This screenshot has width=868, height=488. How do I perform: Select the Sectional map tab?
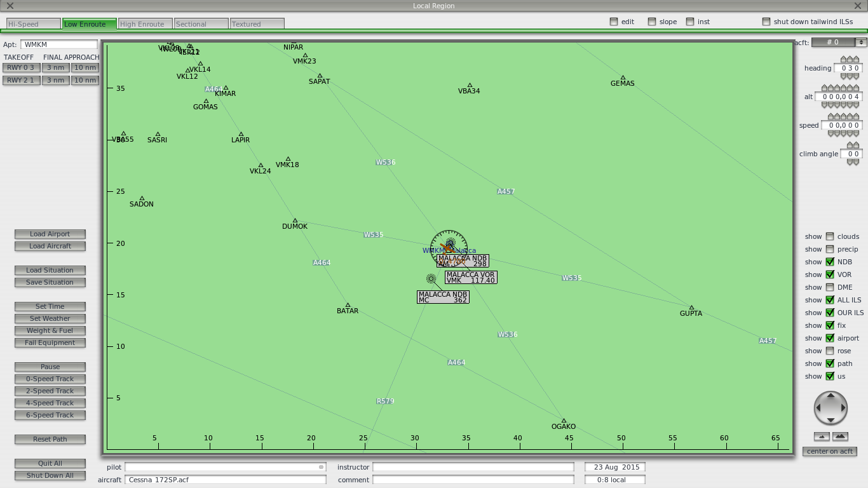click(x=201, y=24)
